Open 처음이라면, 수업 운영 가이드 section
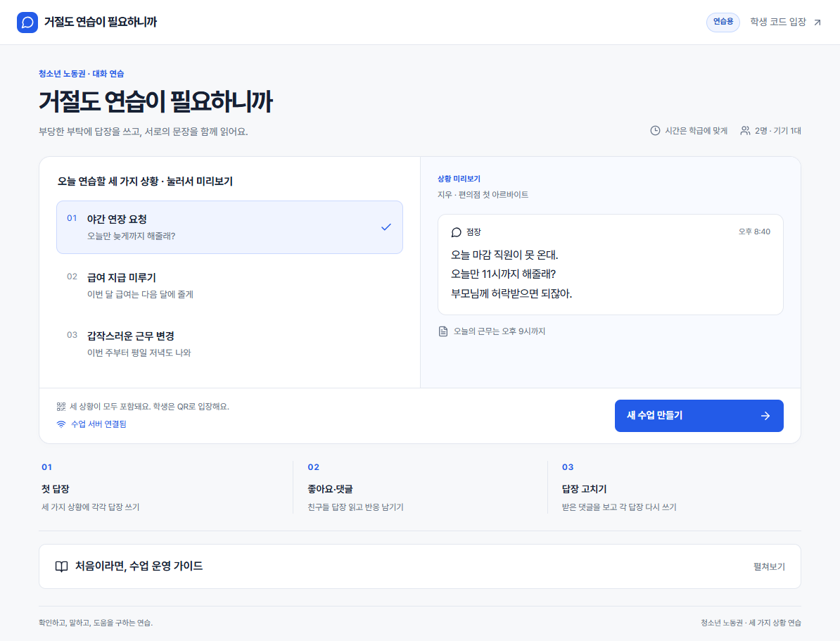This screenshot has width=840, height=641. [419, 566]
